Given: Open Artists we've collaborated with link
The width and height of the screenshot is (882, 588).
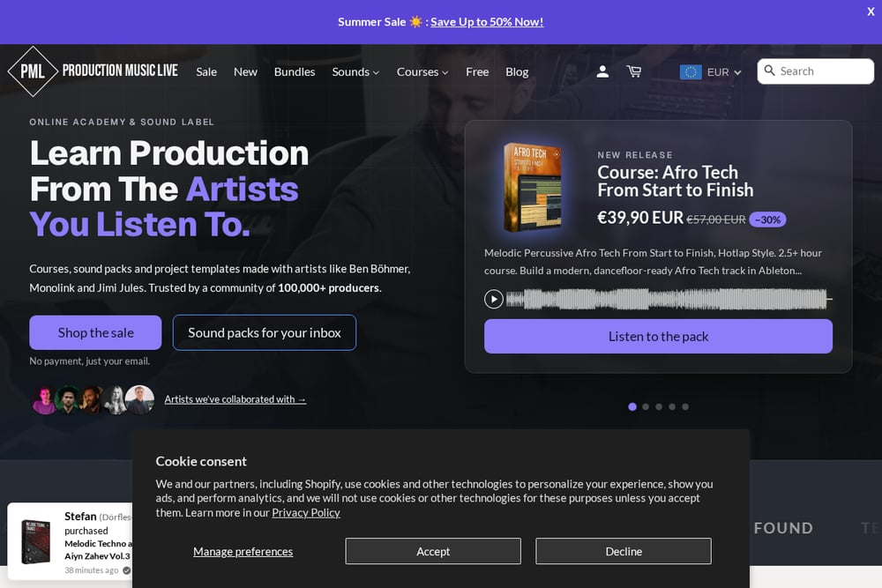Looking at the screenshot, I should pyautogui.click(x=235, y=399).
